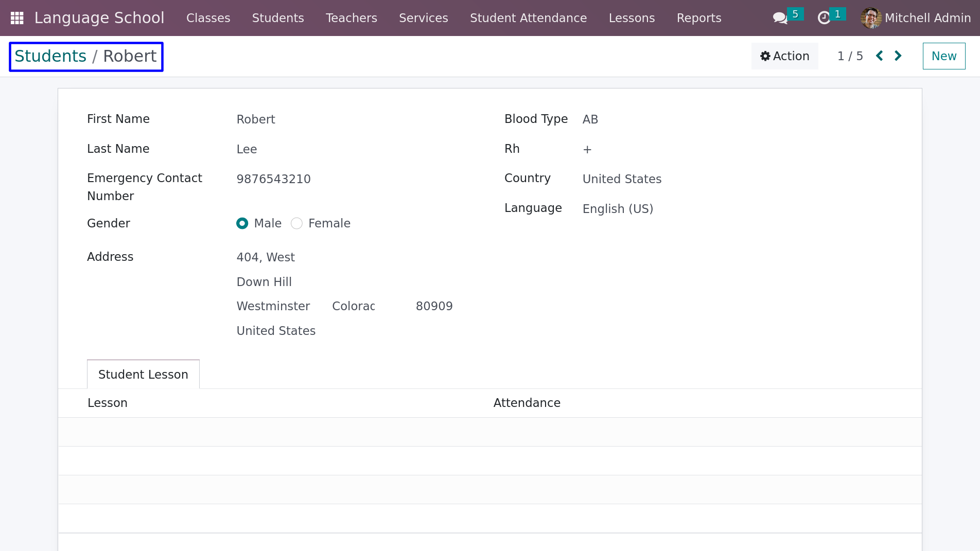Click the Emergency Contact Number field
This screenshot has height=551, width=980.
tap(273, 179)
